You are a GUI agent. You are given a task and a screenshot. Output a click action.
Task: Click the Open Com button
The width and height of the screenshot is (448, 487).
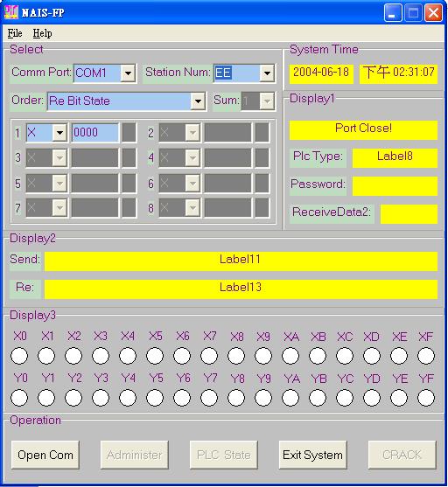pyautogui.click(x=45, y=455)
